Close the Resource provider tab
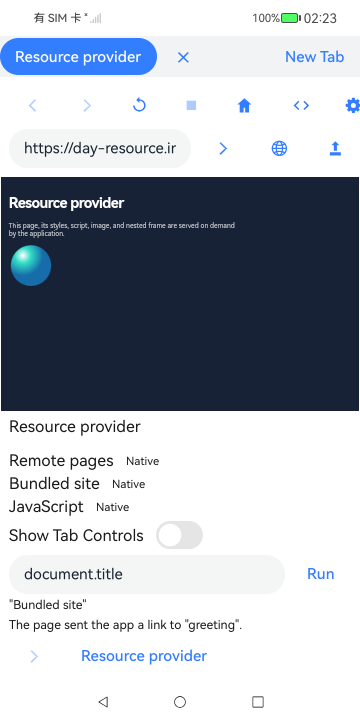 click(183, 57)
